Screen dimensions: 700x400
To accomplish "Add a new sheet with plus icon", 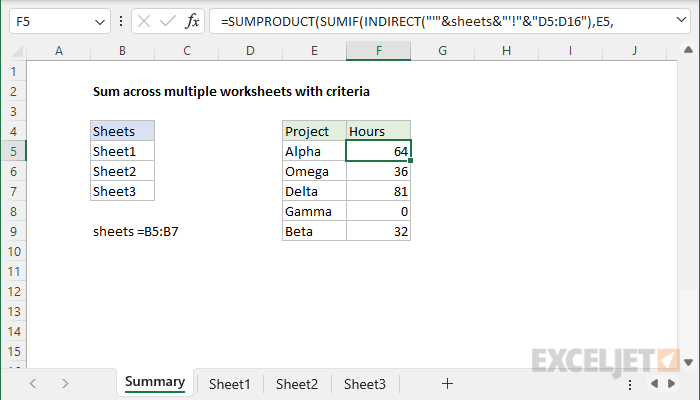I will click(447, 383).
